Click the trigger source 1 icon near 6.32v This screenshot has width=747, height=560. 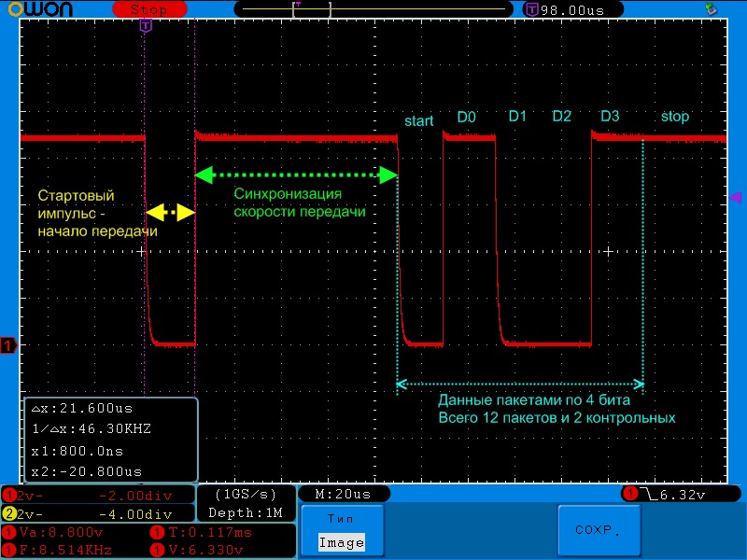coord(630,494)
